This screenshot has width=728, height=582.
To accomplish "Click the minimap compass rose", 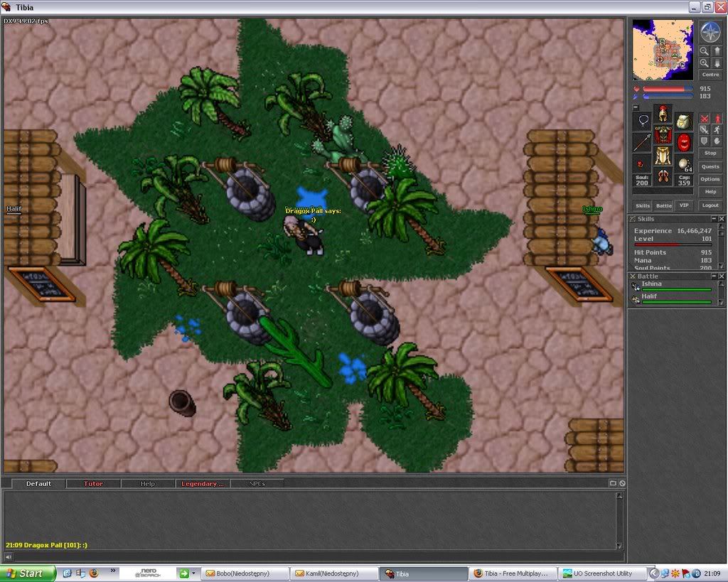I will click(x=710, y=32).
